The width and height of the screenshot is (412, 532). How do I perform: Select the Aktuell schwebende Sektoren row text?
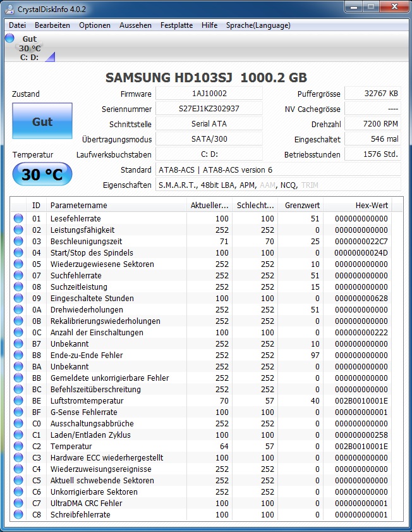click(x=102, y=480)
